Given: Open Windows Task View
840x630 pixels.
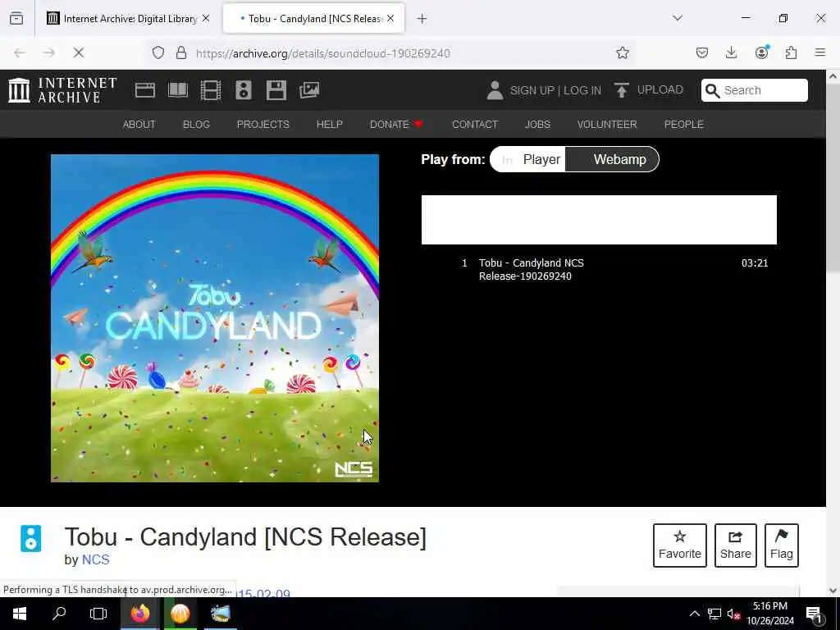Looking at the screenshot, I should point(98,614).
